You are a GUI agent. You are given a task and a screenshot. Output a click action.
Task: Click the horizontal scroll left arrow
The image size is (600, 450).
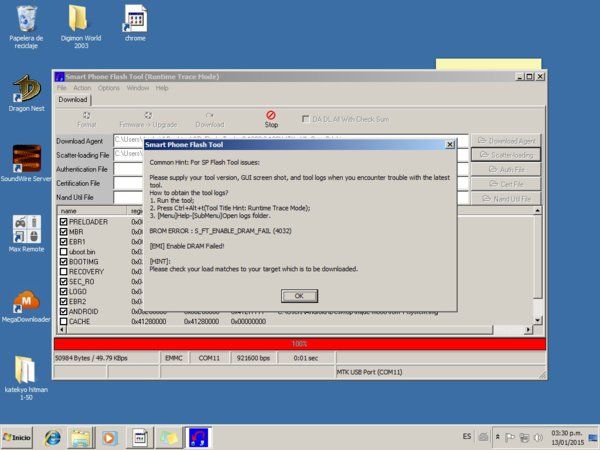click(62, 329)
